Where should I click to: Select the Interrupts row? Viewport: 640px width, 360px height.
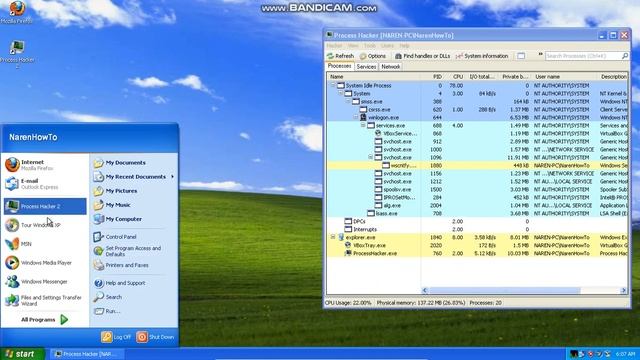[477, 229]
